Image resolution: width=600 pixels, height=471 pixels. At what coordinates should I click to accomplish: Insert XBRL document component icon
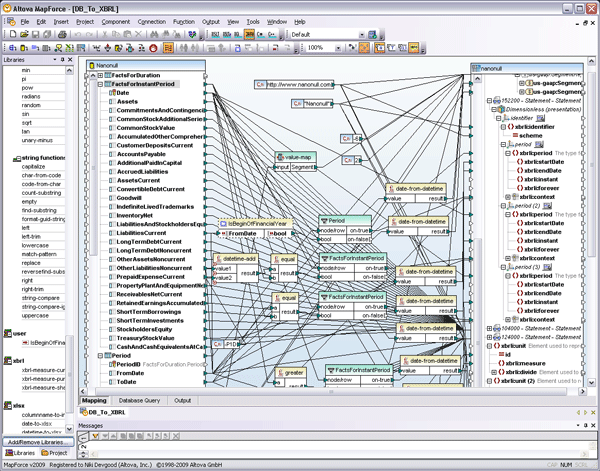click(81, 48)
